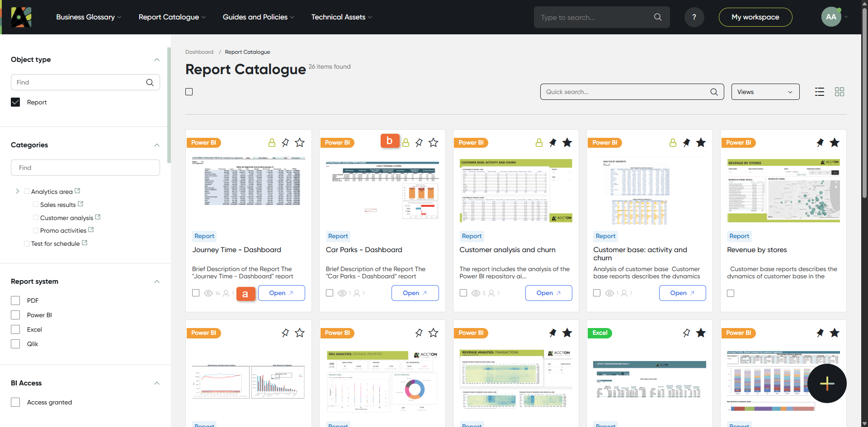Open the Views dropdown
The image size is (868, 427).
pos(765,92)
